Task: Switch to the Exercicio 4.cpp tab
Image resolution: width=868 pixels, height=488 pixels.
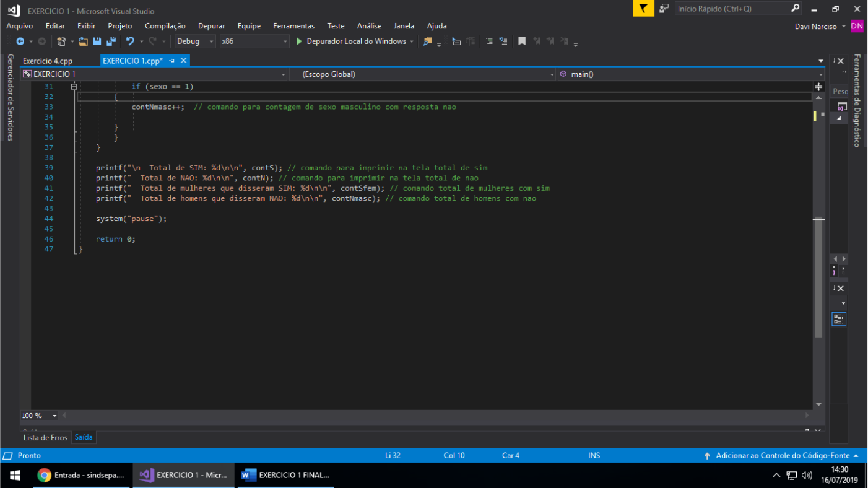Action: [x=48, y=61]
